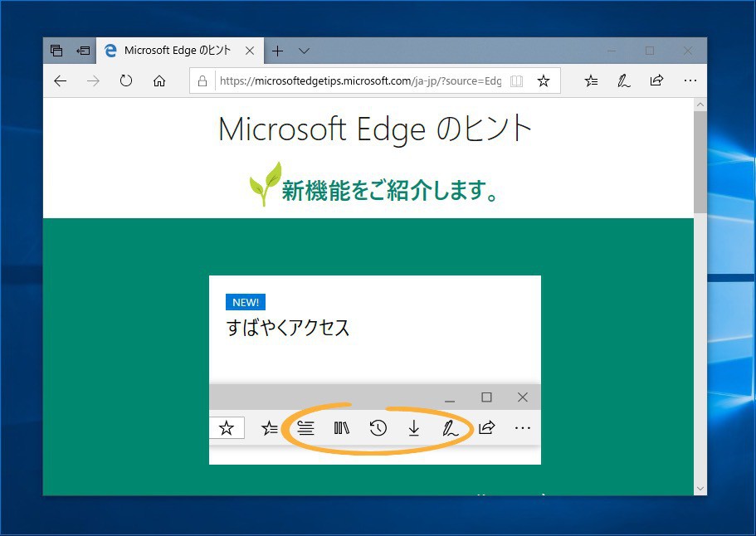Screen dimensions: 756x536
Task: Add this page to favorites star
Action: (544, 81)
